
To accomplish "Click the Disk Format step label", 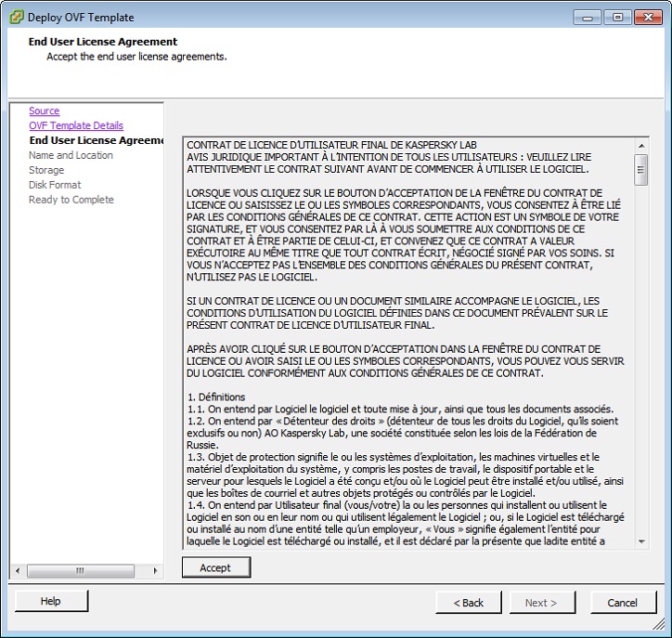I will (55, 185).
